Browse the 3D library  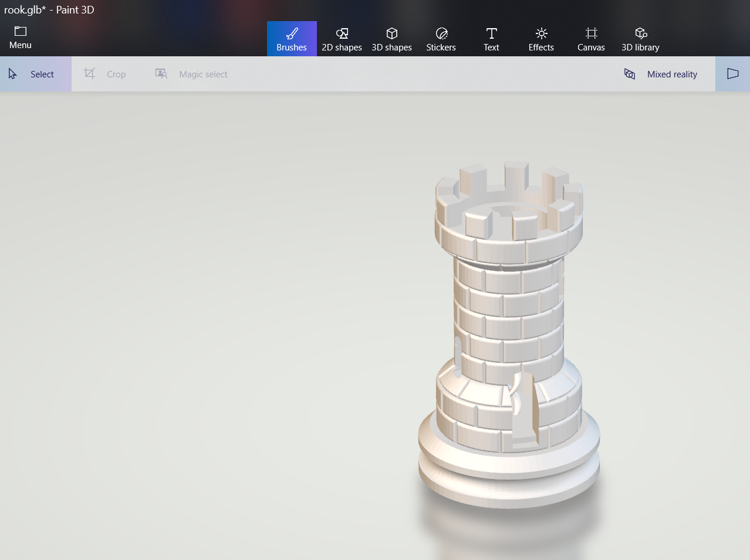coord(640,39)
